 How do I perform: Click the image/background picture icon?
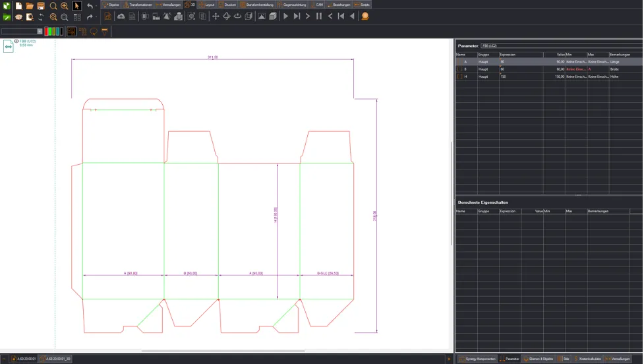[262, 16]
